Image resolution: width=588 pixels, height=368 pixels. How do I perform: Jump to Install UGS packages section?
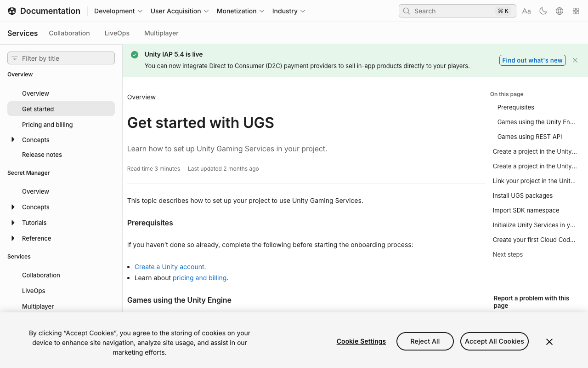tap(523, 195)
